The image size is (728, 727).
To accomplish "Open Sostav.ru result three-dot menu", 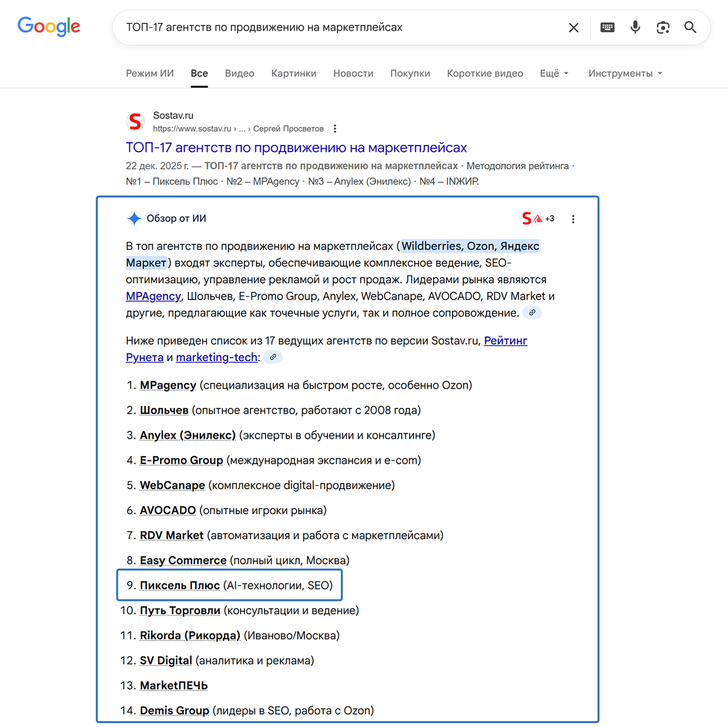I will tap(335, 129).
